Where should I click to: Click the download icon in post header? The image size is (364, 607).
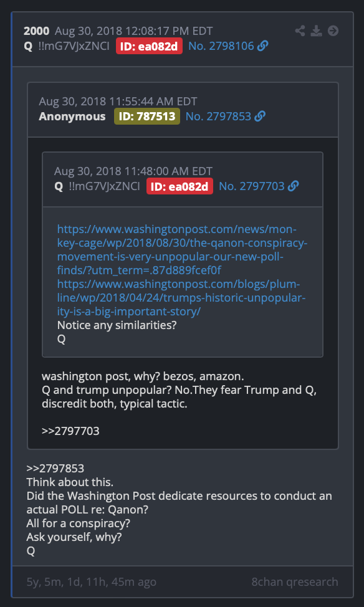(x=317, y=31)
